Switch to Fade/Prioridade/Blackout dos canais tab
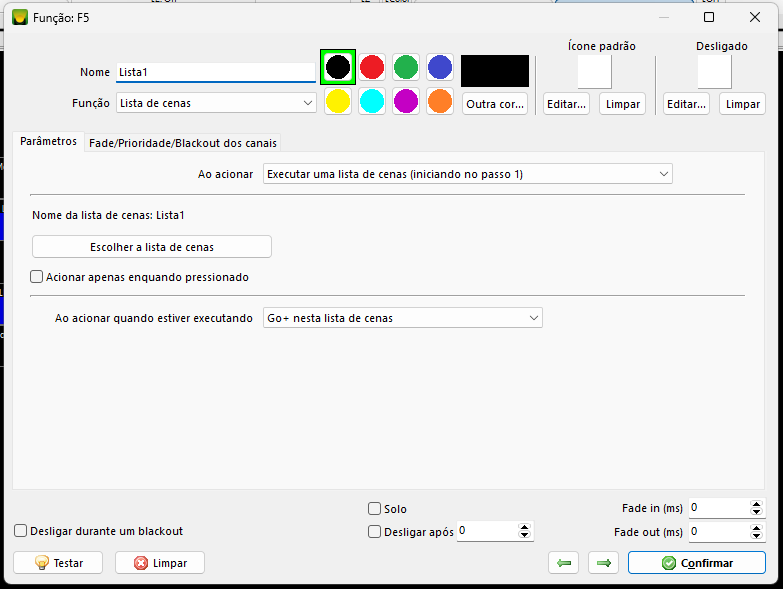783x589 pixels. coord(183,143)
